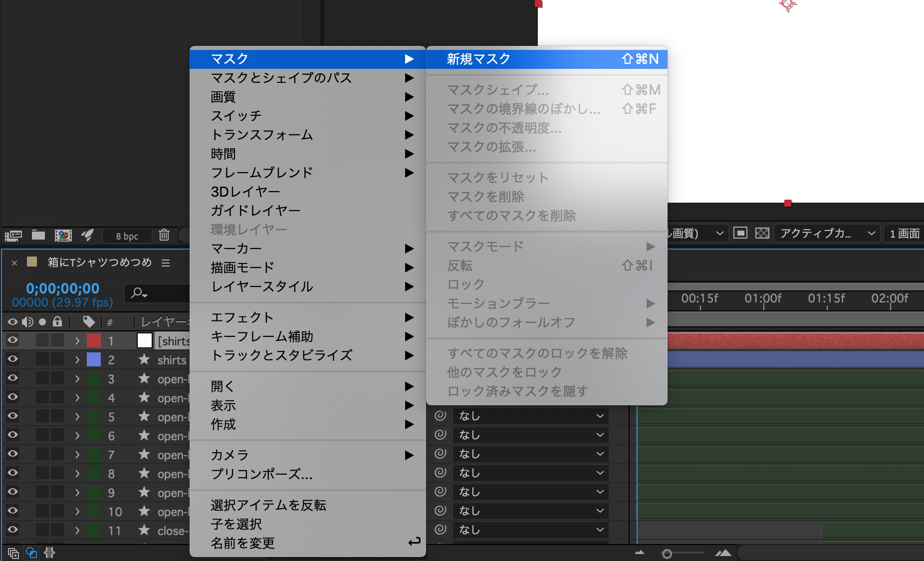Viewport: 924px width, 561px height.
Task: Open the resolution 画質 dropdown arrow
Action: (719, 233)
